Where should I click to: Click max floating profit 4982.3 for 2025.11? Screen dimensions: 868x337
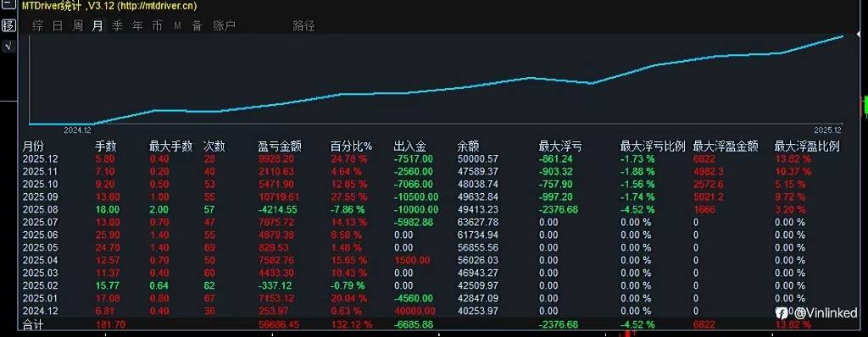point(708,172)
